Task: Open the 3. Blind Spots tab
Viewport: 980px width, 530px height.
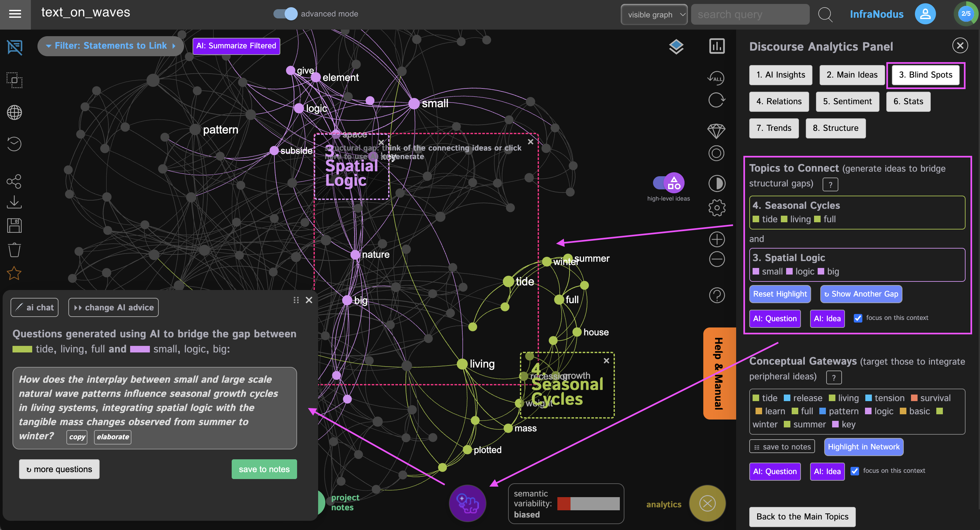Action: [x=925, y=75]
